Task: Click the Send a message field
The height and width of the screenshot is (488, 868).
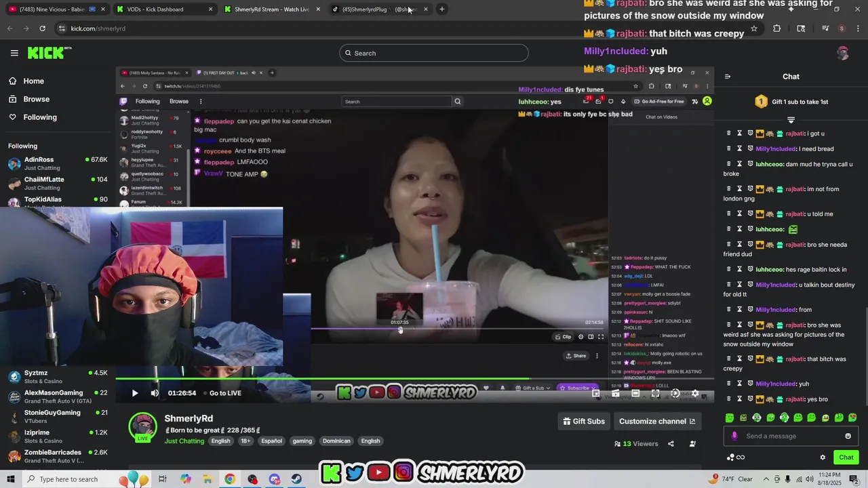Action: point(791,436)
